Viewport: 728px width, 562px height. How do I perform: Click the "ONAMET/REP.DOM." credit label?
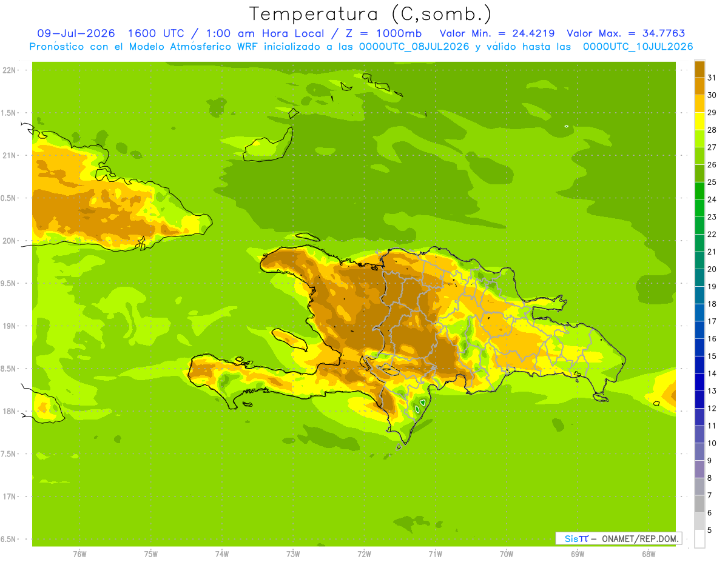click(x=639, y=538)
